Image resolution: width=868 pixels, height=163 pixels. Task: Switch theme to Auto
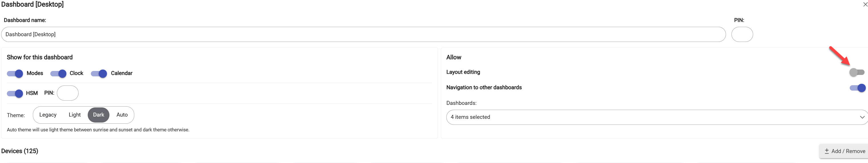(x=122, y=115)
